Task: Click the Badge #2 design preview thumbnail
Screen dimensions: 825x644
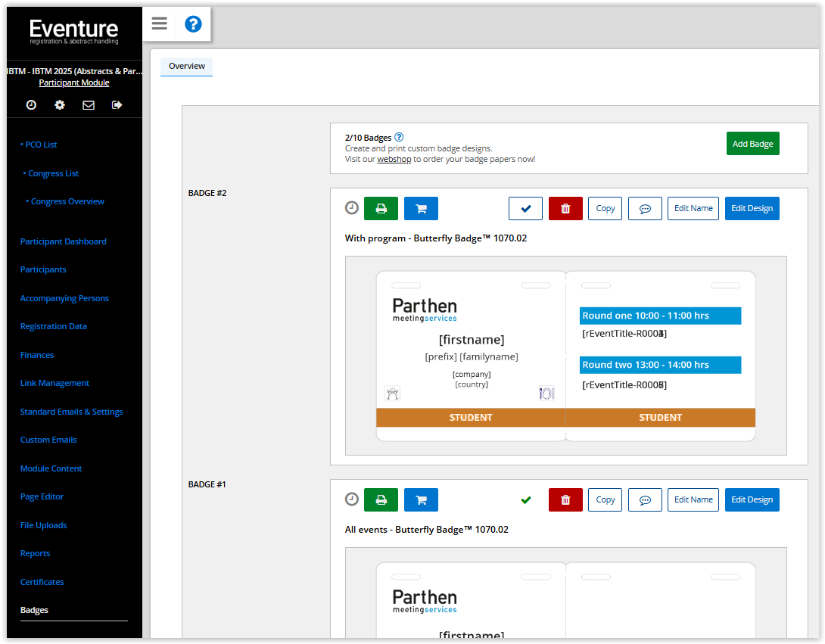Action: (x=565, y=356)
